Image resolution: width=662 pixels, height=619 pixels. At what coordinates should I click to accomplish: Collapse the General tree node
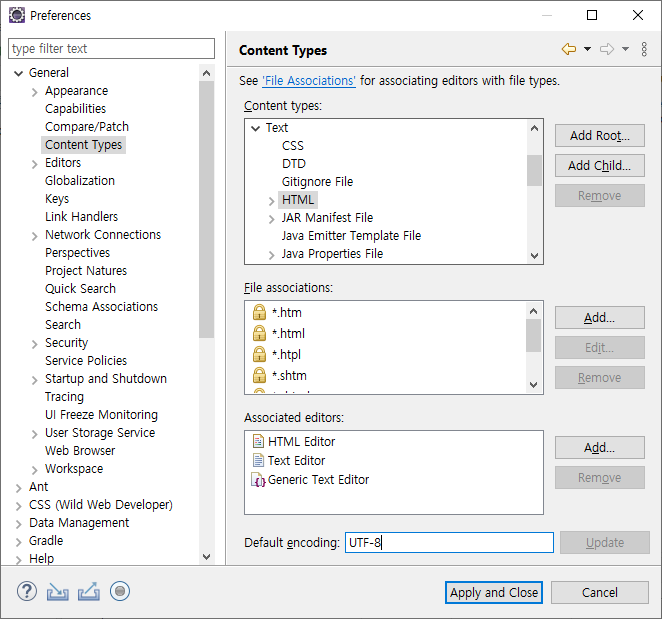[18, 73]
